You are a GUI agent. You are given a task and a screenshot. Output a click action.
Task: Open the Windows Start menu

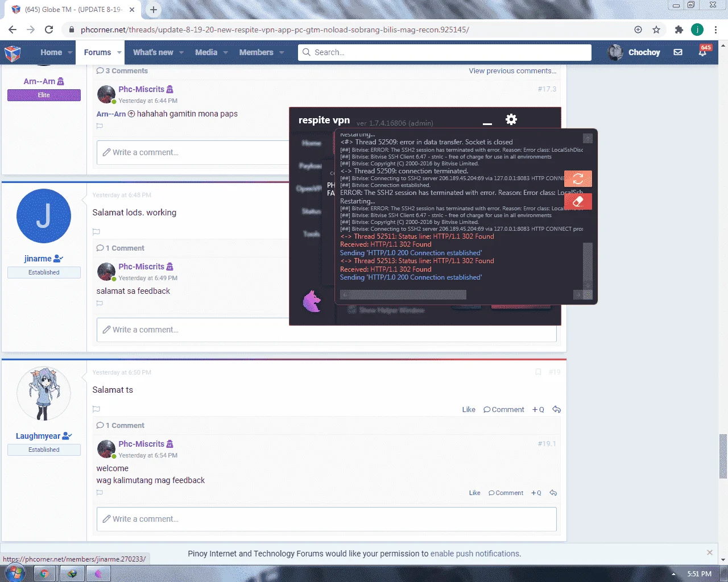(15, 573)
